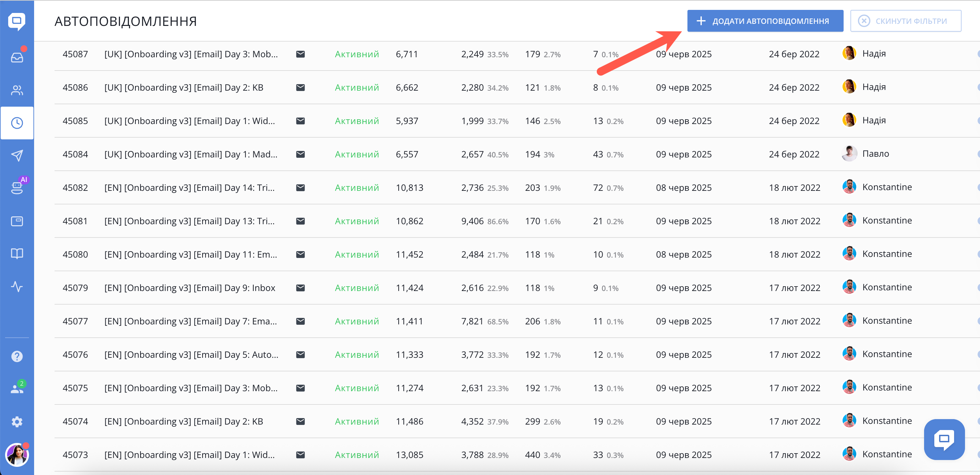Open the knowledge base book icon

[17, 254]
